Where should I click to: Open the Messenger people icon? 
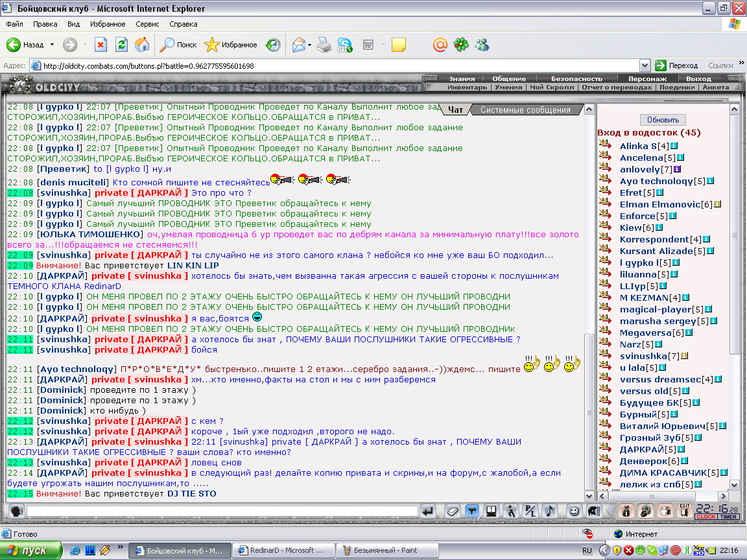[x=482, y=45]
